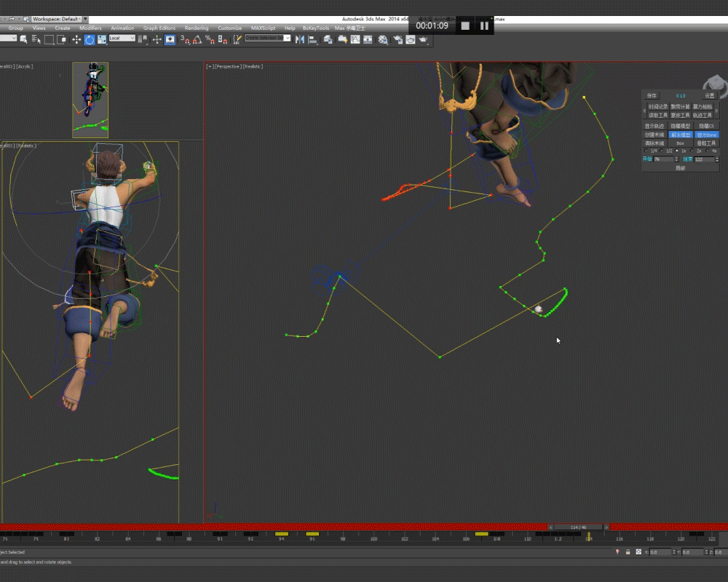
Task: Click Select and Manipulate icon
Action: [x=157, y=40]
